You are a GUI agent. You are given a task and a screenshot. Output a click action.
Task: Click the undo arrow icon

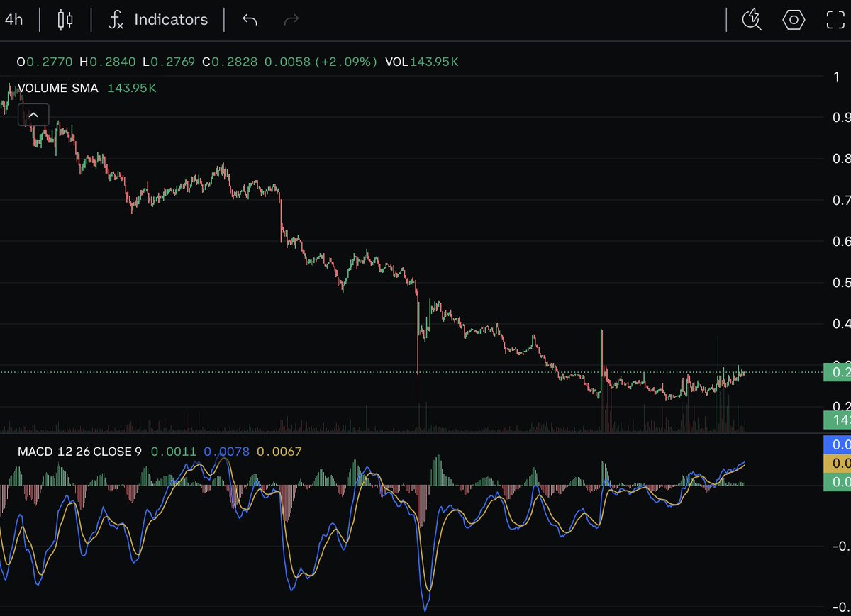249,20
